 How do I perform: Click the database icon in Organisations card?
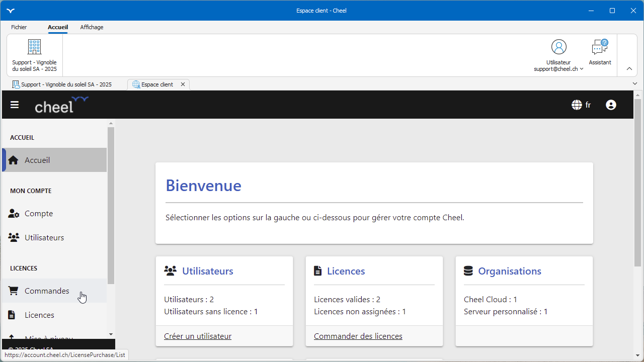(x=468, y=271)
